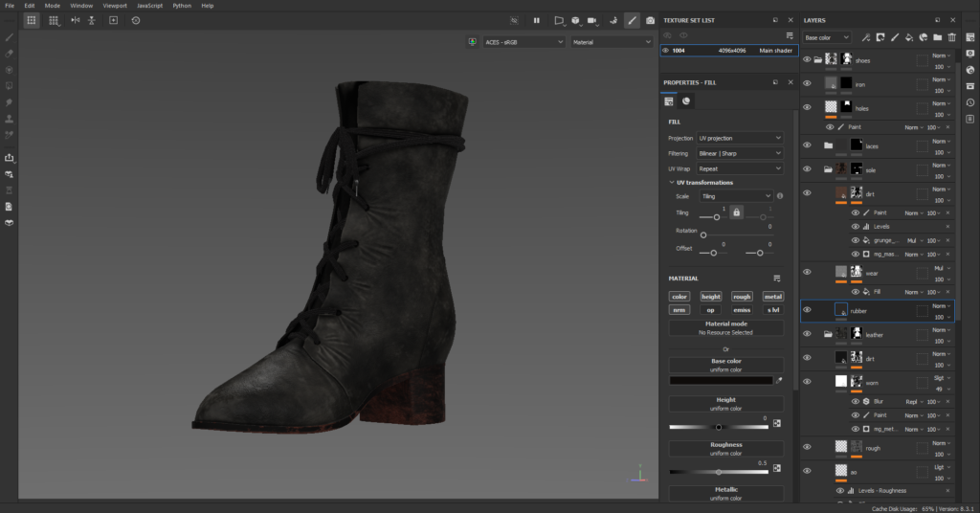The image size is (980, 513).
Task: Click the symmetry mirror icon in toolbar
Action: click(75, 20)
